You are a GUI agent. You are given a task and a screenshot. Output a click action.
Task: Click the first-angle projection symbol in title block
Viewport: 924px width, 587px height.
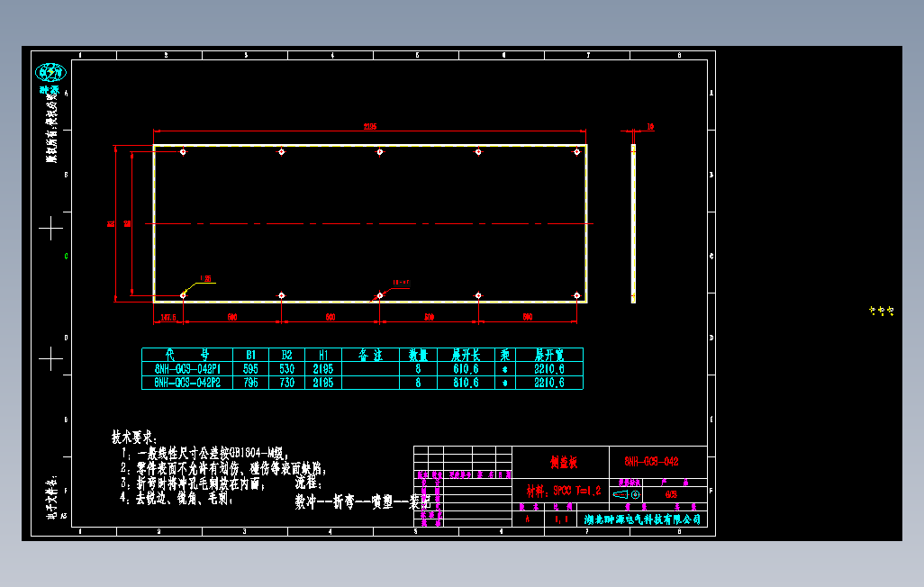[x=626, y=494]
